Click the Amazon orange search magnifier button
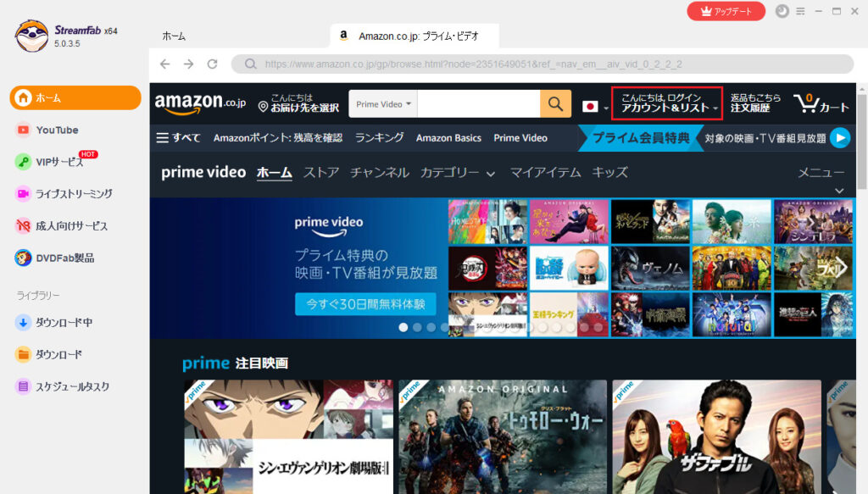The height and width of the screenshot is (494, 868). pyautogui.click(x=555, y=103)
